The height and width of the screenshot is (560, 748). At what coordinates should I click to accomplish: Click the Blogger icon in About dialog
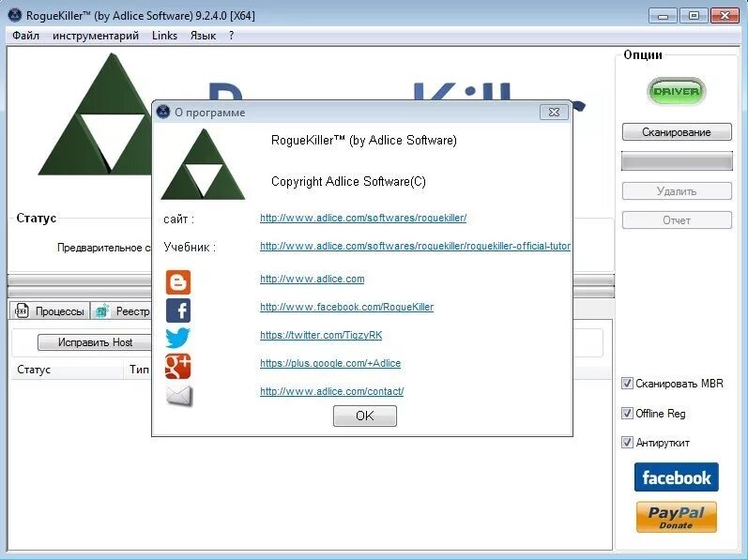pos(178,282)
